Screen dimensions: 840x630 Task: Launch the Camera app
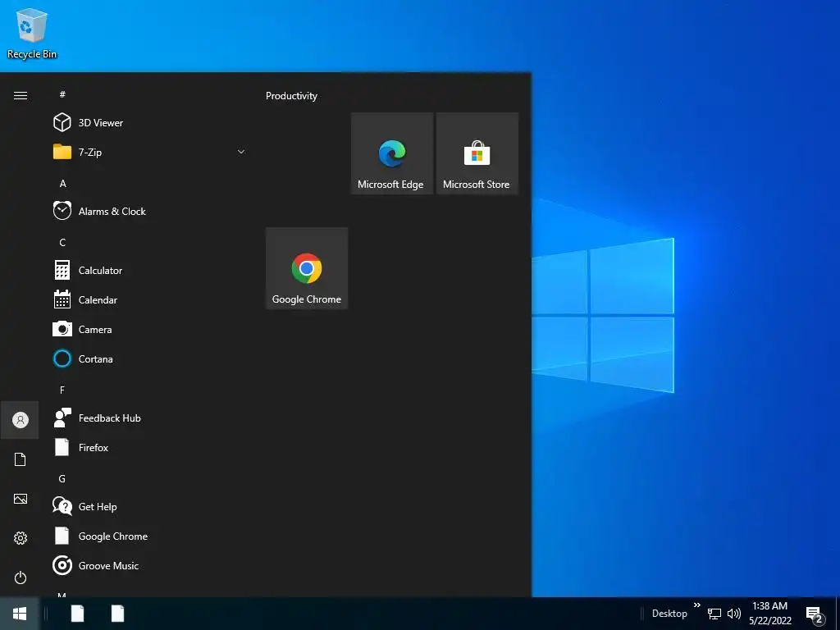tap(150, 330)
